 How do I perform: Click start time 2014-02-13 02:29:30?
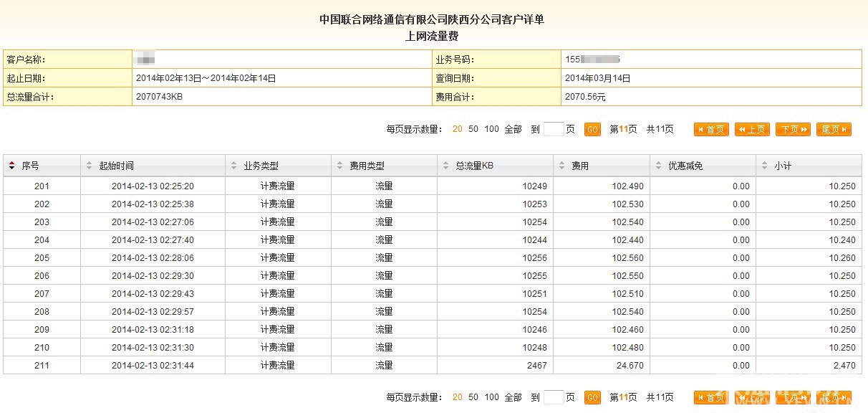click(x=153, y=276)
